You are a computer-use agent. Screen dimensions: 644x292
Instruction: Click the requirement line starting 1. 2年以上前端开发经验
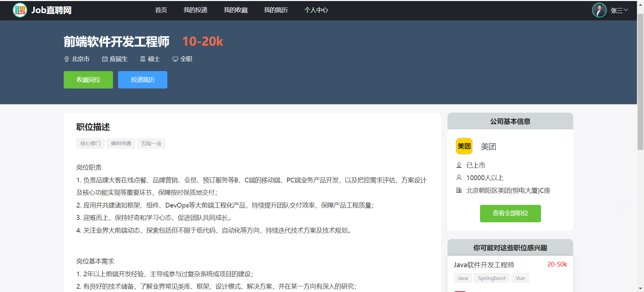point(165,274)
